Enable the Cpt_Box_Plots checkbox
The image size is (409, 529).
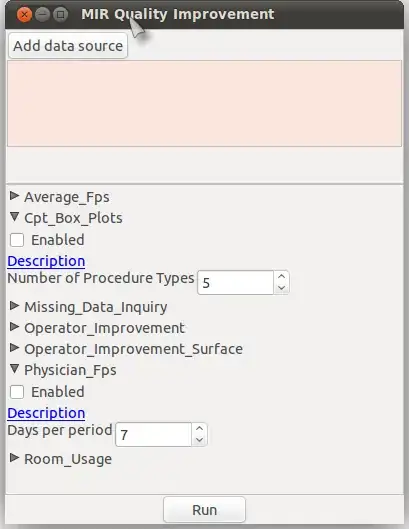[x=17, y=240]
